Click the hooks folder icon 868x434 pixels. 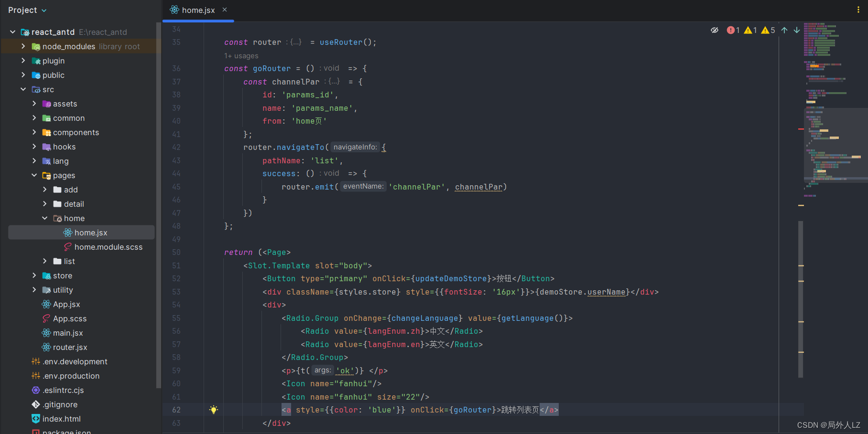(46, 147)
